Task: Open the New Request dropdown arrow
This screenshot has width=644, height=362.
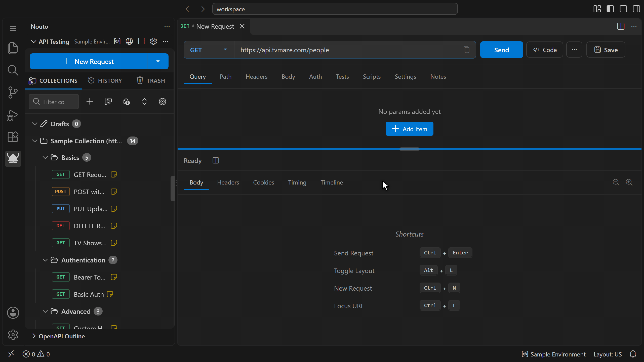Action: 158,61
